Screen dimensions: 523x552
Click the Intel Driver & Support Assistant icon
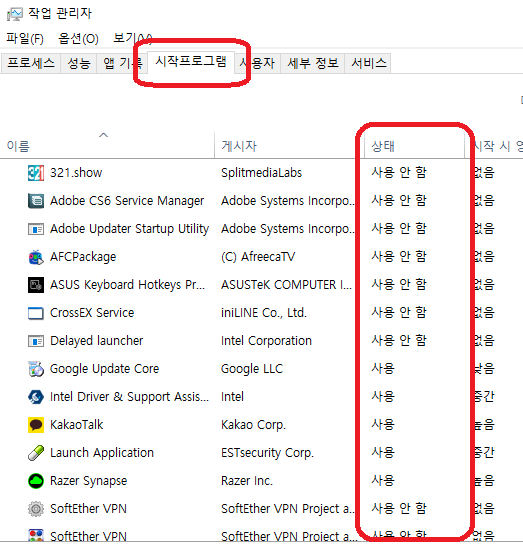pos(36,397)
